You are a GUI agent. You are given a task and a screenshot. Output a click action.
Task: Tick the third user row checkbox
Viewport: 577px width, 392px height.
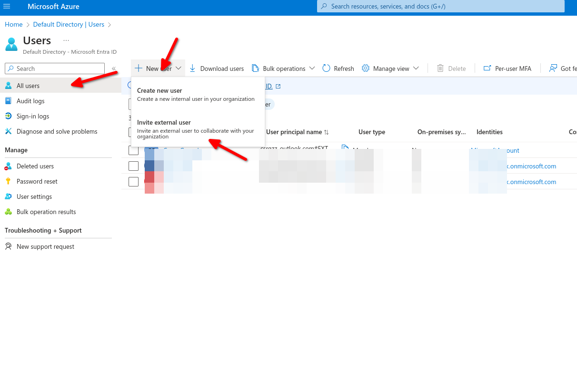pos(133,182)
